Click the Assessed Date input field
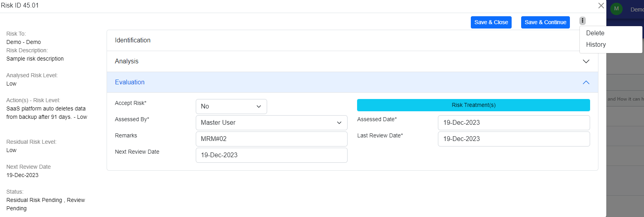644x217 pixels. [x=513, y=123]
